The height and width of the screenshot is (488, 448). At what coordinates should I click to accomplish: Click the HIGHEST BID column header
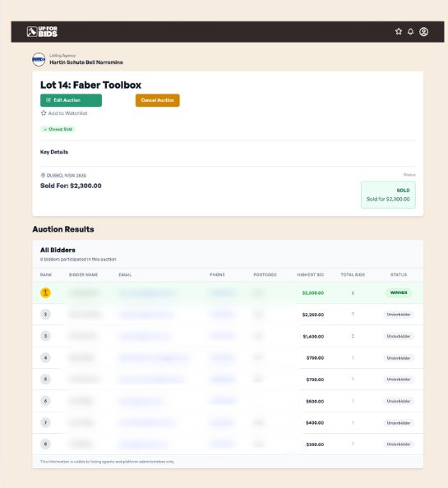point(311,275)
